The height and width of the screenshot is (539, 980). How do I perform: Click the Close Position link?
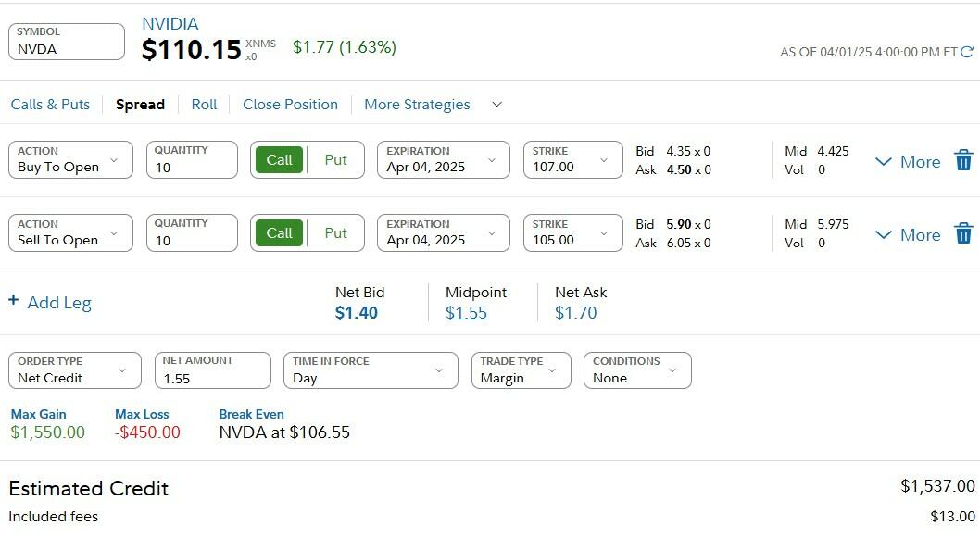[290, 105]
